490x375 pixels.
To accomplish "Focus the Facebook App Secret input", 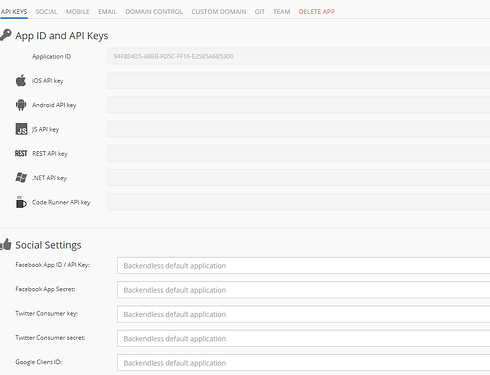I will pos(303,290).
